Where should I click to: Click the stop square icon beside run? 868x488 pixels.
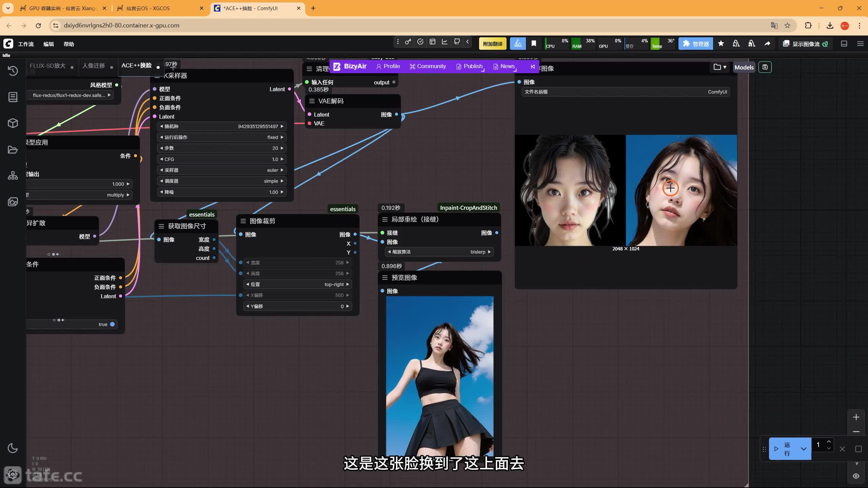pyautogui.click(x=859, y=449)
